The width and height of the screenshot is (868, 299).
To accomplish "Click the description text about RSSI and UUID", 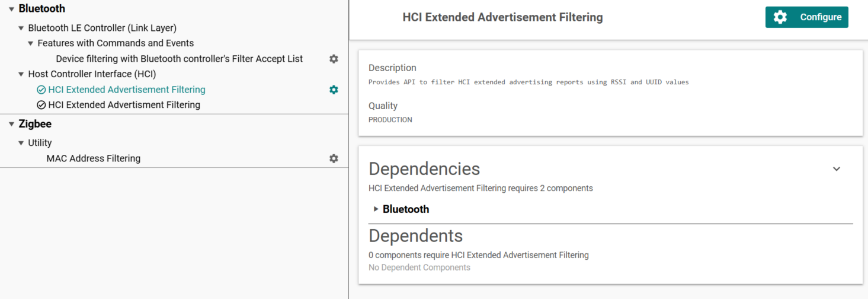I will 529,82.
